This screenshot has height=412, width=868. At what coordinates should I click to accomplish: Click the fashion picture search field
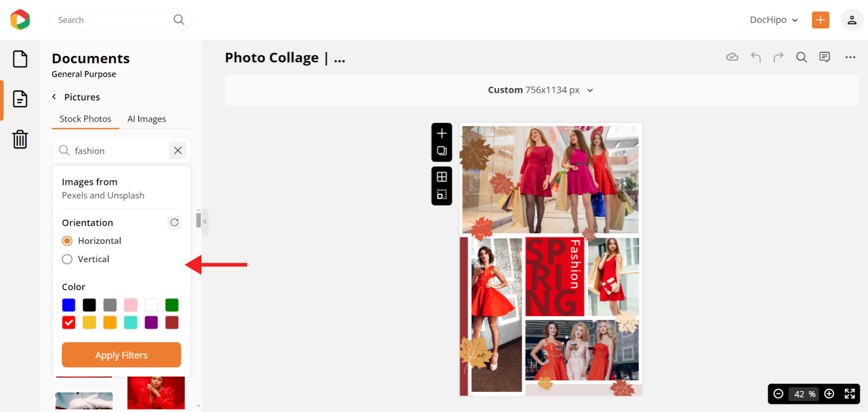[x=120, y=151]
